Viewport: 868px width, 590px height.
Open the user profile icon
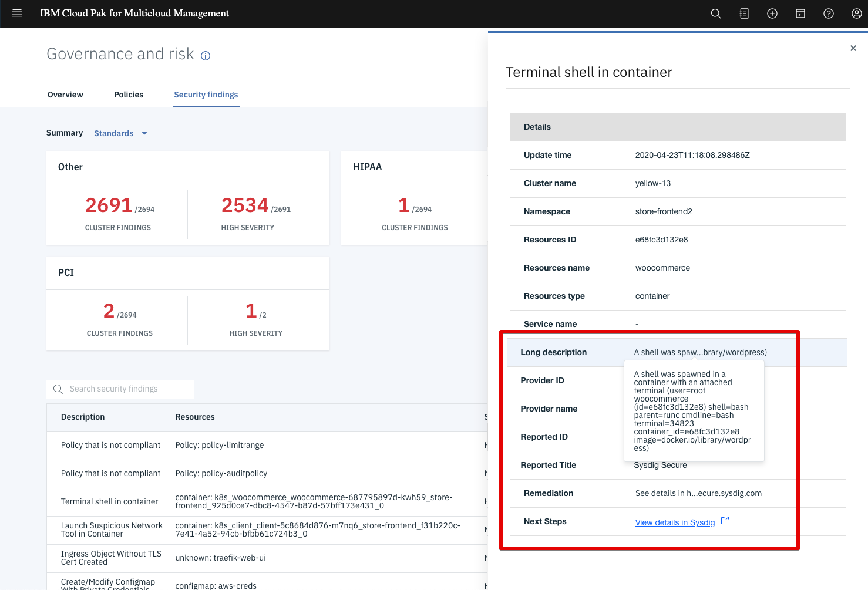click(x=857, y=14)
